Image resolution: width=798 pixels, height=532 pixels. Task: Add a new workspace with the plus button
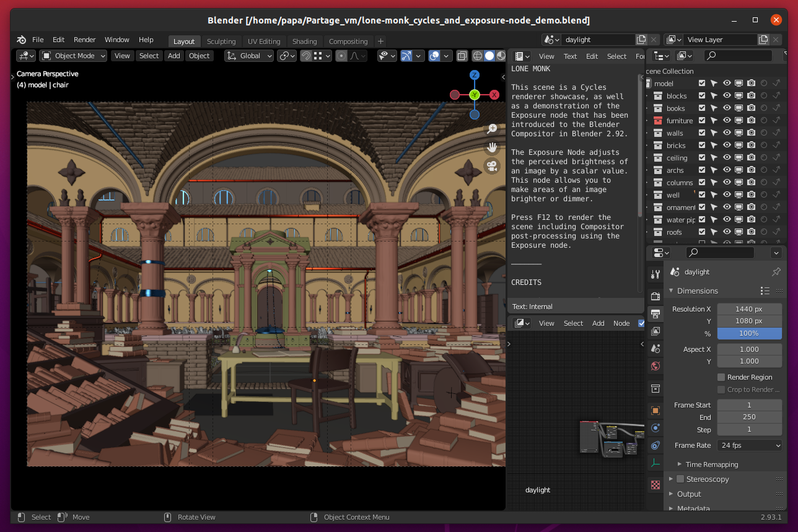tap(380, 41)
